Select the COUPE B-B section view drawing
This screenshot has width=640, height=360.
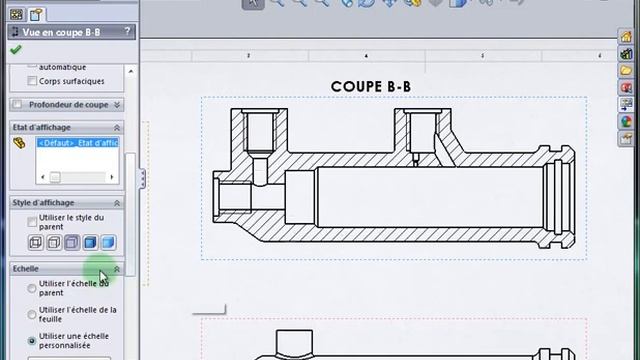click(x=394, y=178)
